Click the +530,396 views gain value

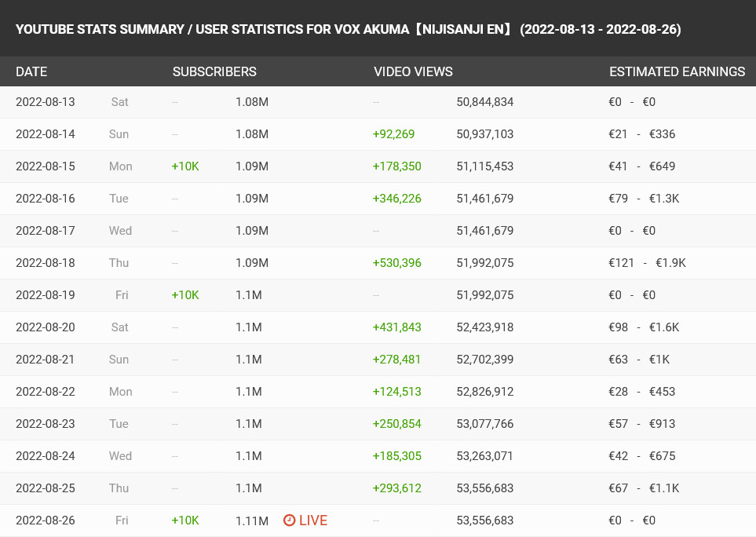click(x=396, y=263)
